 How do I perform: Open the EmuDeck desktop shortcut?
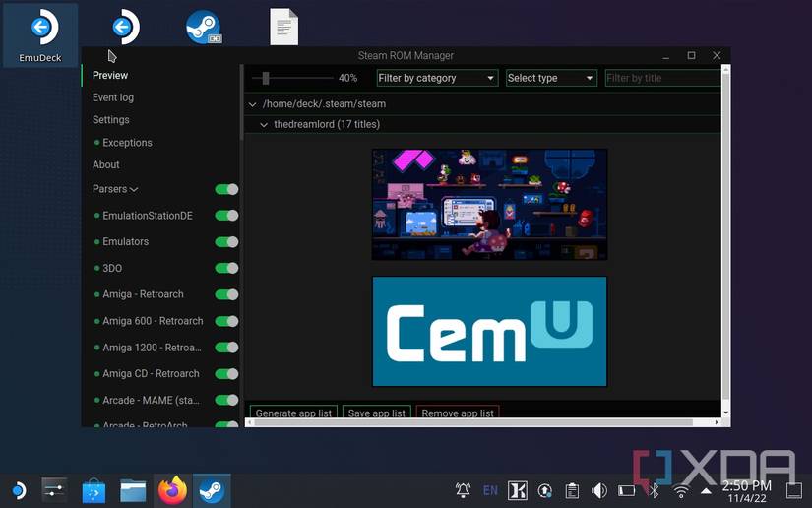(x=40, y=35)
